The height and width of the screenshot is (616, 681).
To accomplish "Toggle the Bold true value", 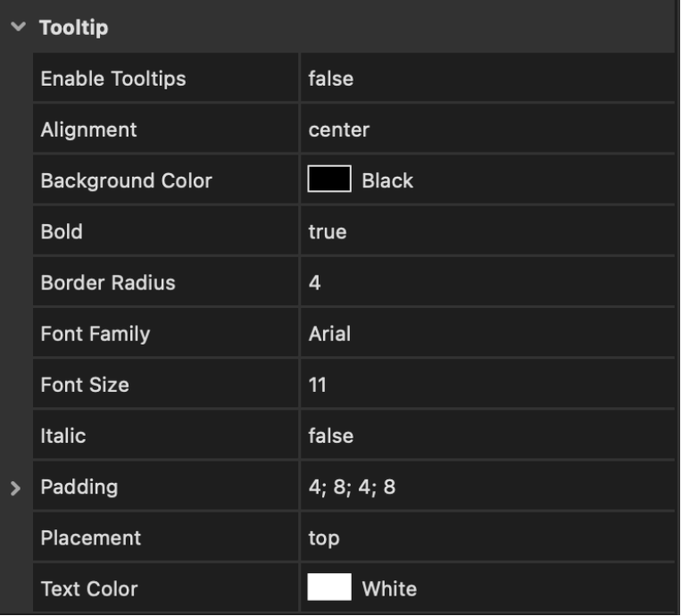I will [328, 232].
